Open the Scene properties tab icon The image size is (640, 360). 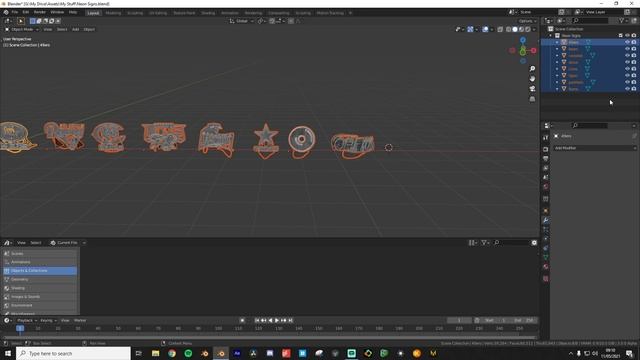pyautogui.click(x=546, y=178)
